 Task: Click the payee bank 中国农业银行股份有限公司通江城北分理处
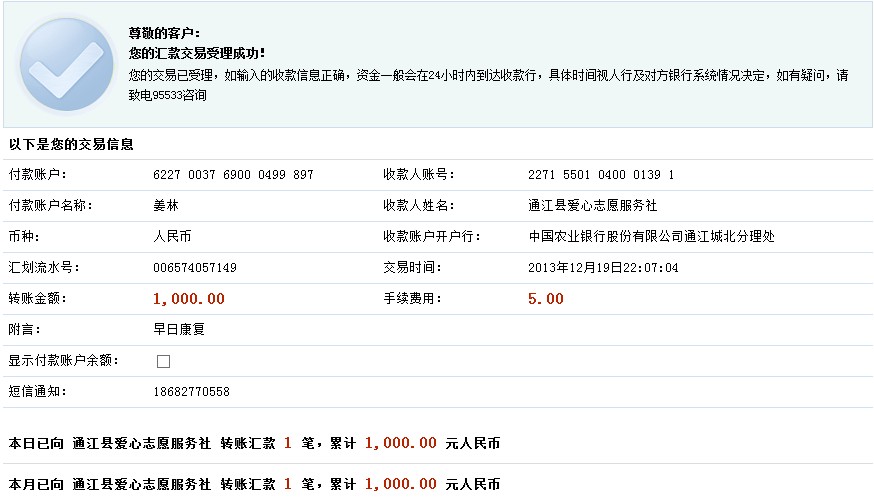click(651, 237)
